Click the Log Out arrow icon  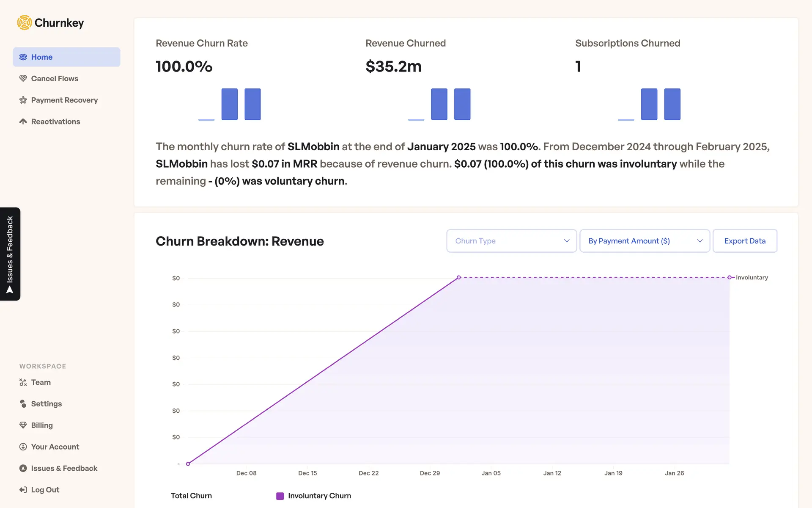pos(23,490)
